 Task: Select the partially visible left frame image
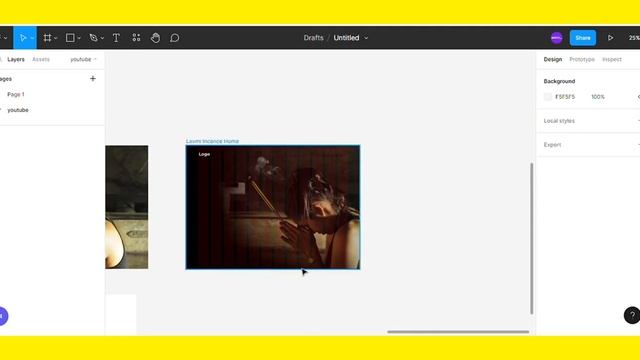pyautogui.click(x=127, y=207)
